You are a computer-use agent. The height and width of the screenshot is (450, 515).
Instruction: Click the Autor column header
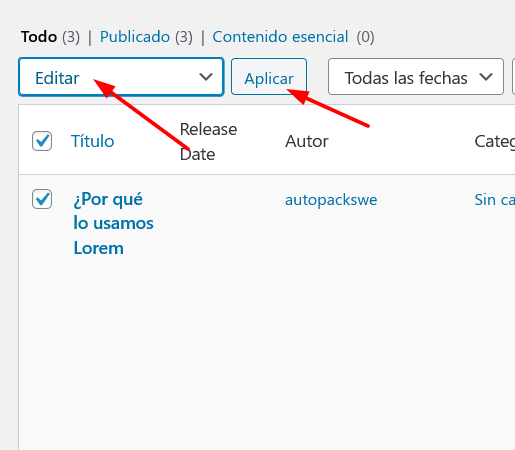click(307, 141)
